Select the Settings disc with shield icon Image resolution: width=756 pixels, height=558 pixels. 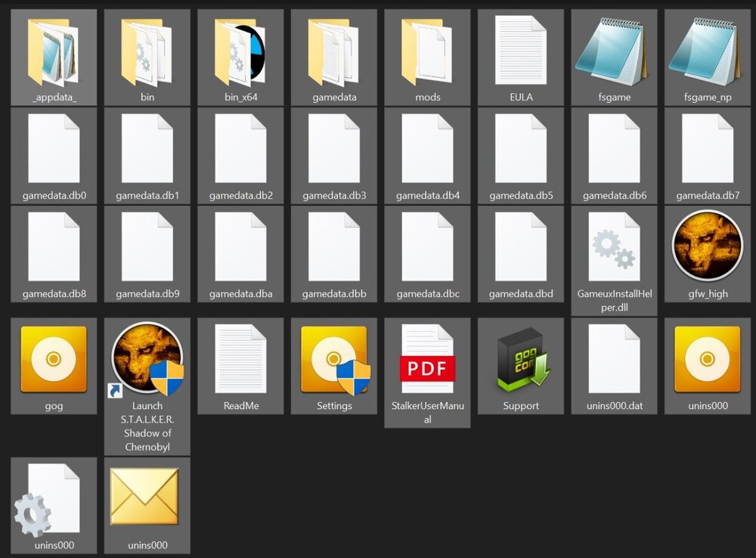(336, 360)
